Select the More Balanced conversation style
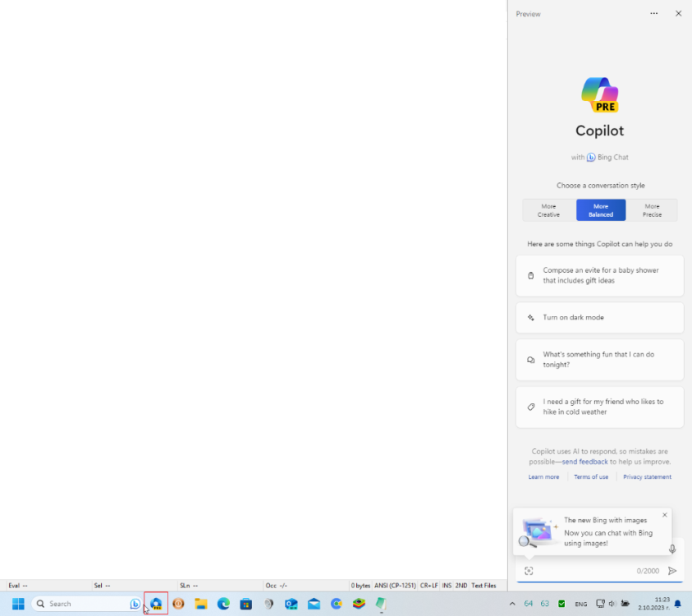 (x=601, y=210)
